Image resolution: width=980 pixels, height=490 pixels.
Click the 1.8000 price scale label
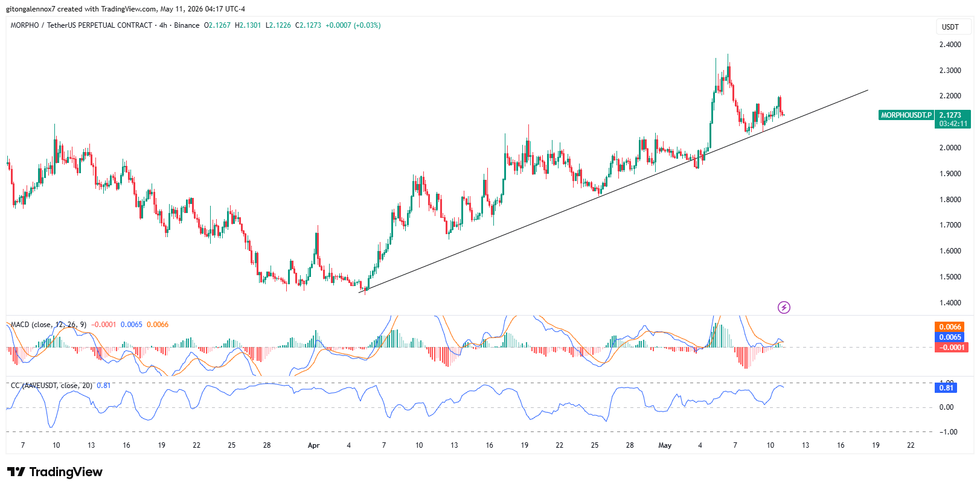950,200
